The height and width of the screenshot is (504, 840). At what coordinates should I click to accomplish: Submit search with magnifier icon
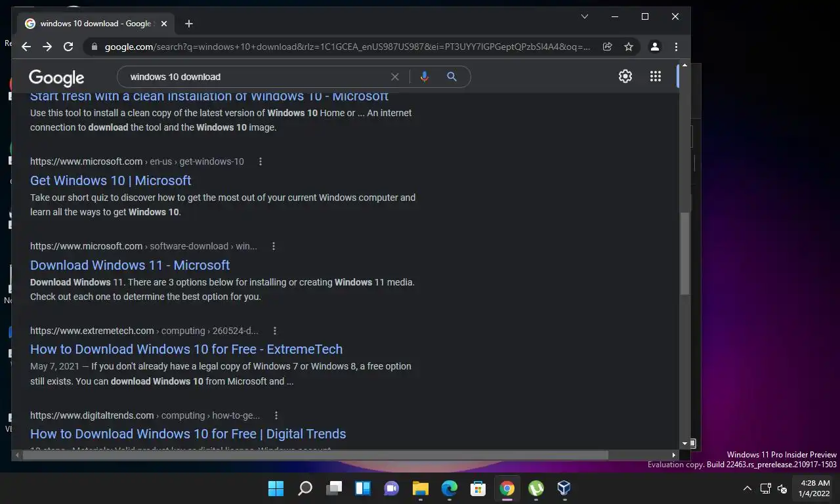point(451,77)
